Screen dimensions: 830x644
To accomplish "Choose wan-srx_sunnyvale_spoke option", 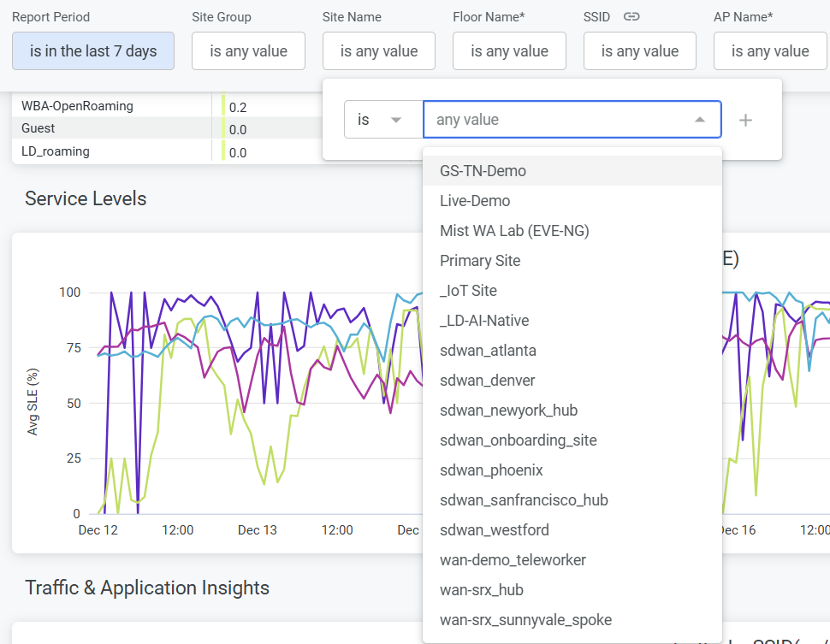I will [525, 620].
